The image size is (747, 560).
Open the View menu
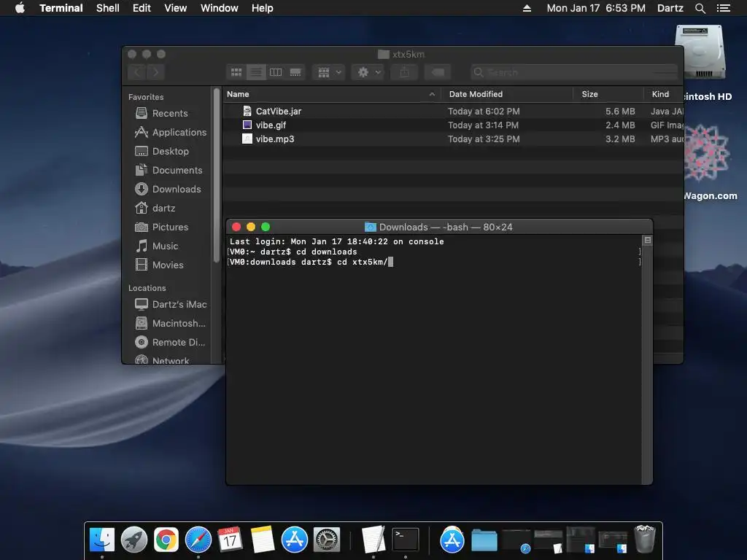point(175,8)
